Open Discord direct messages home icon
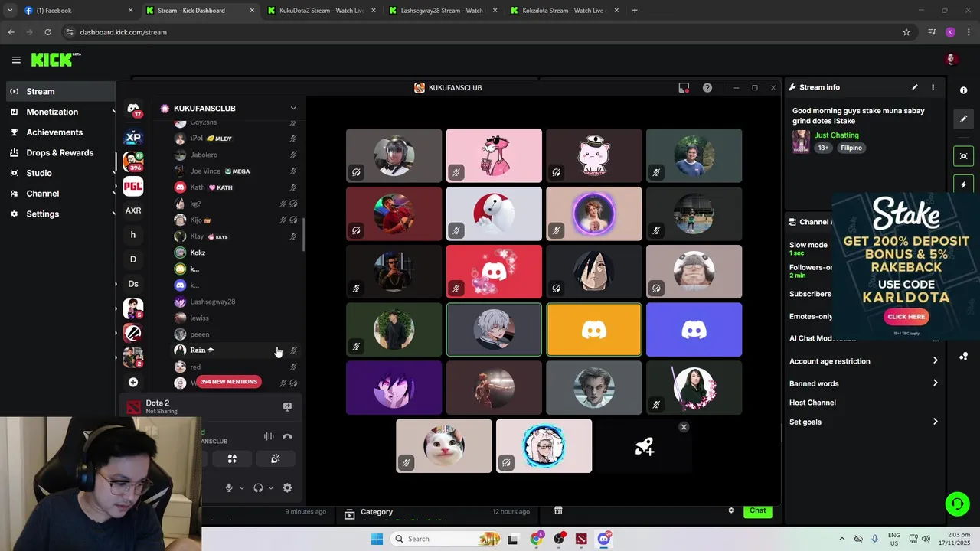Screen dimensions: 980x551 tap(133, 109)
